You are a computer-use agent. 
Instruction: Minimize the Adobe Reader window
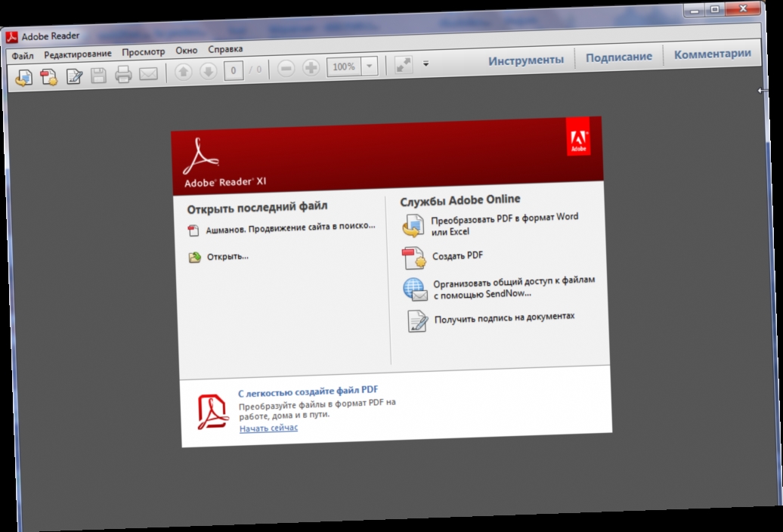(x=694, y=11)
